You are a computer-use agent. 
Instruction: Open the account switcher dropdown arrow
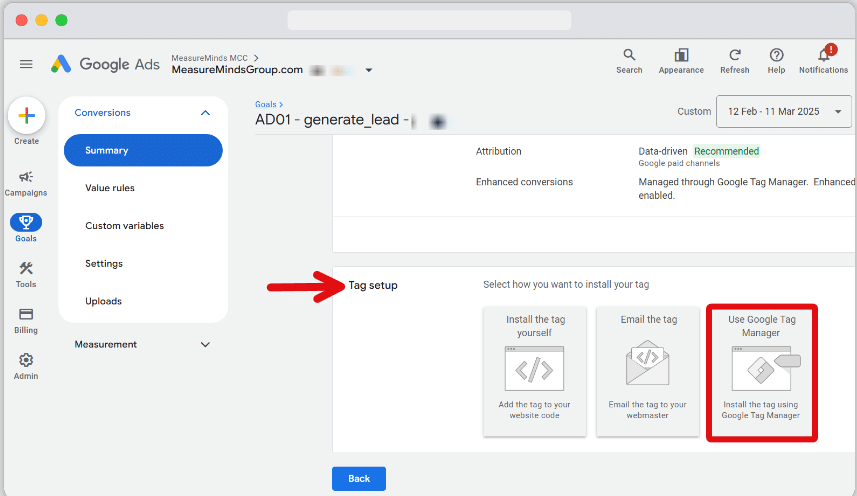click(369, 70)
